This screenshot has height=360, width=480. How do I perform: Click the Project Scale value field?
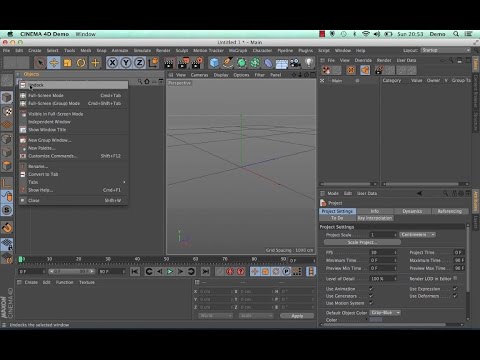(x=383, y=235)
